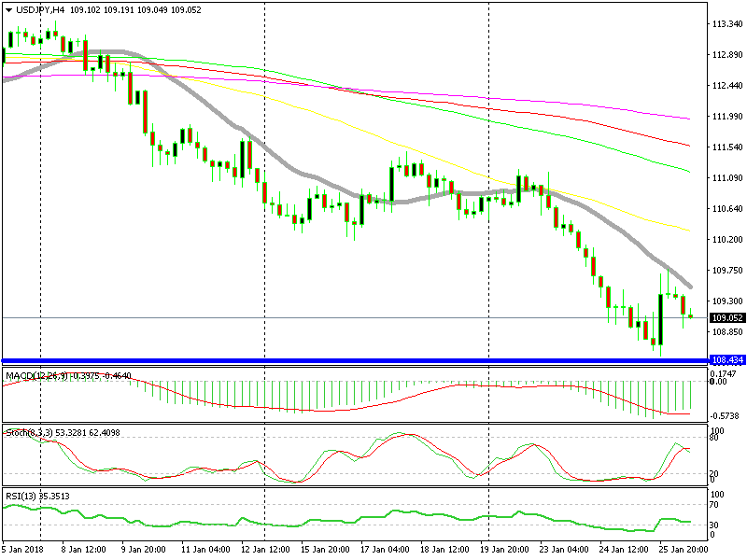This screenshot has width=747, height=560.
Task: Click the 19 Jan 20:00 time label
Action: coord(504,549)
